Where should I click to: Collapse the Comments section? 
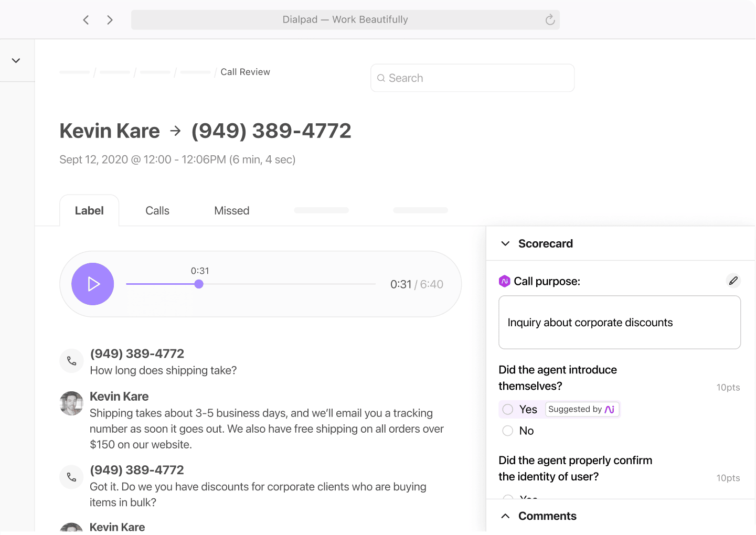click(x=505, y=516)
